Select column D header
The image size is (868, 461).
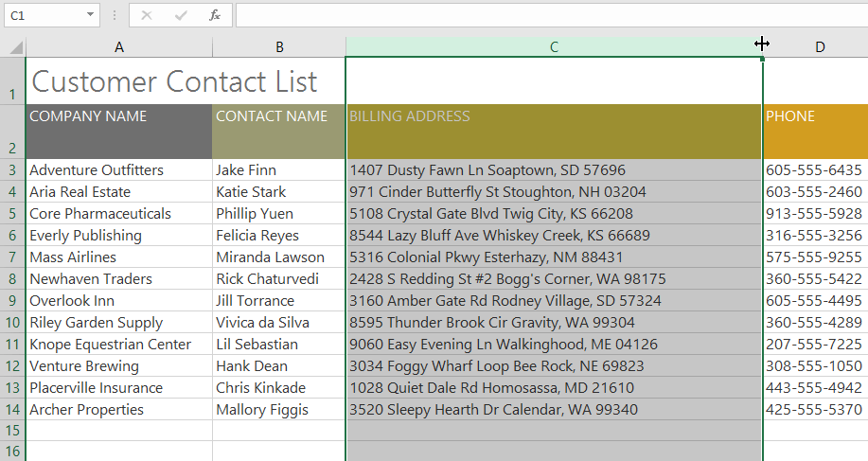820,47
